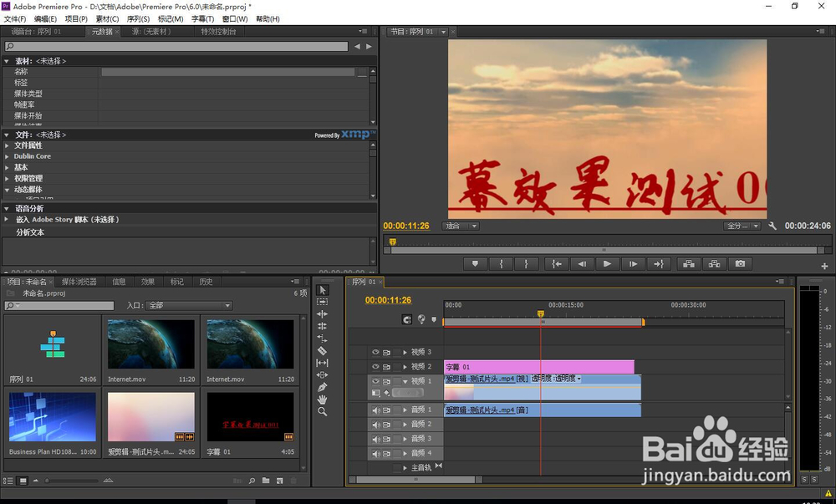
Task: Click the Add Marker button in program monitor
Action: pyautogui.click(x=475, y=264)
